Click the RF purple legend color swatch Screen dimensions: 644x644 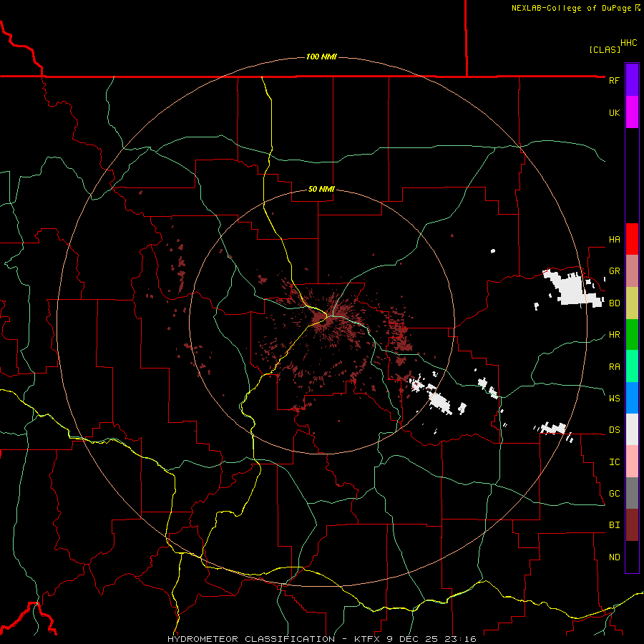(632, 80)
